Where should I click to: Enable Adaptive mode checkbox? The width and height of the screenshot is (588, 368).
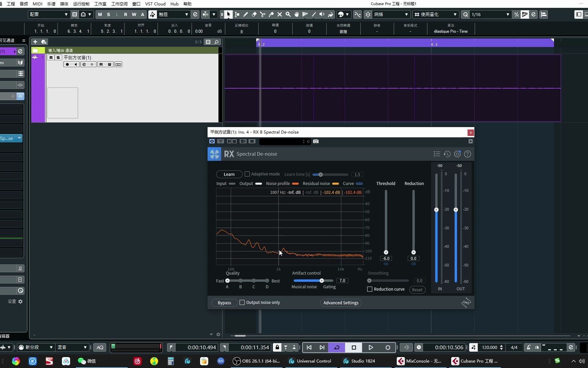click(x=247, y=174)
